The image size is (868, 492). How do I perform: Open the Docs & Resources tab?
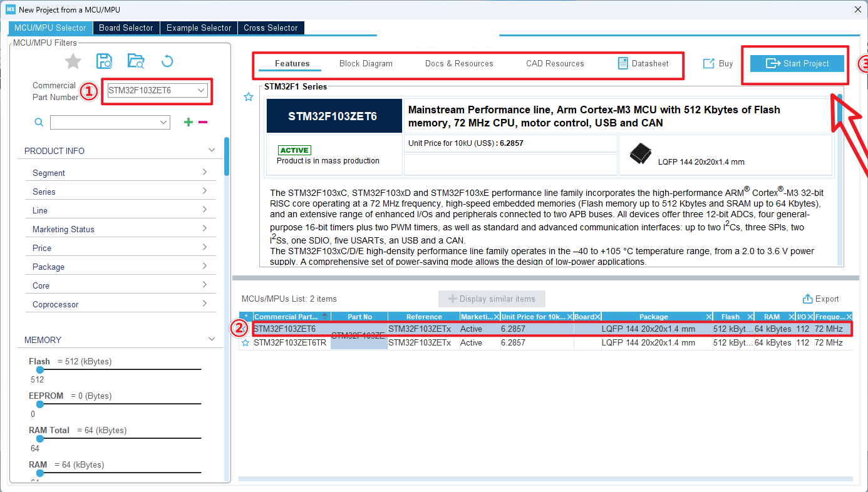point(459,63)
